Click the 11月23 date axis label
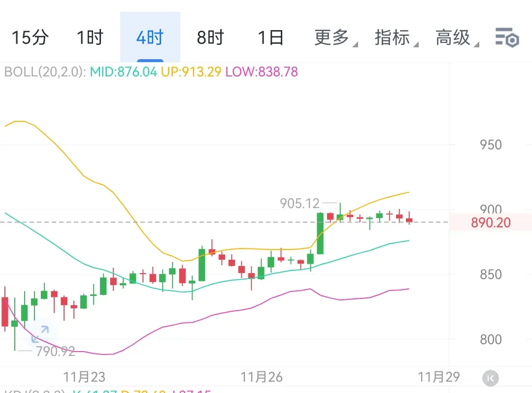The height and width of the screenshot is (393, 532). point(84,377)
